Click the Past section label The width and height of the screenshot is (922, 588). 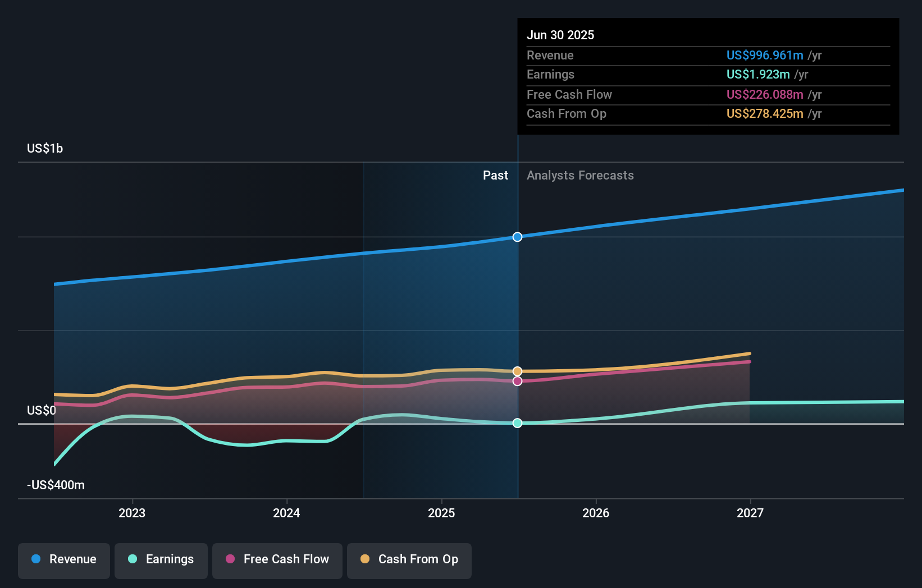click(495, 175)
